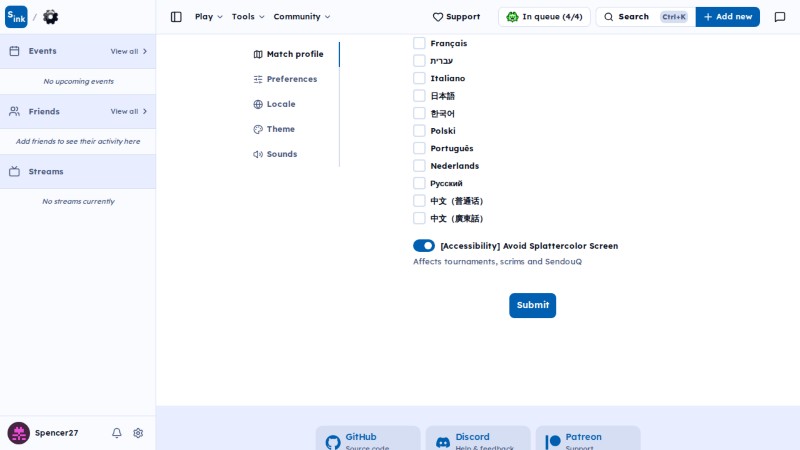
Task: Open the Tools dropdown menu
Action: pos(248,17)
